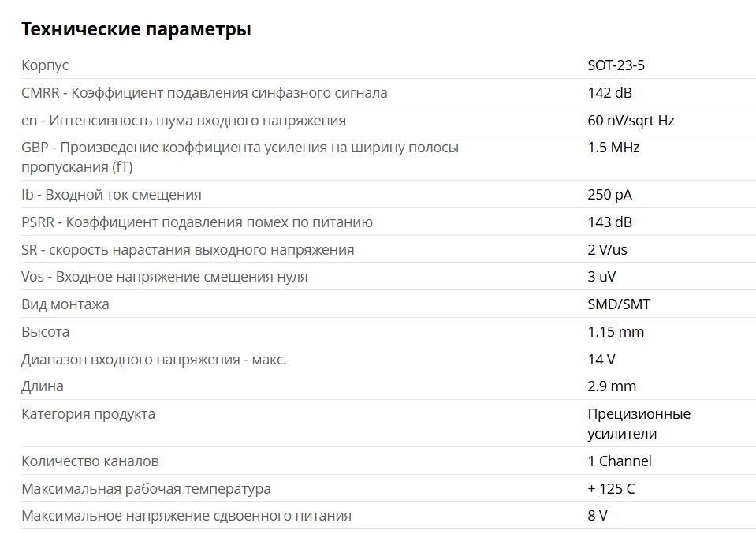Click the "Корпус" row label
The height and width of the screenshot is (534, 756).
click(x=45, y=65)
